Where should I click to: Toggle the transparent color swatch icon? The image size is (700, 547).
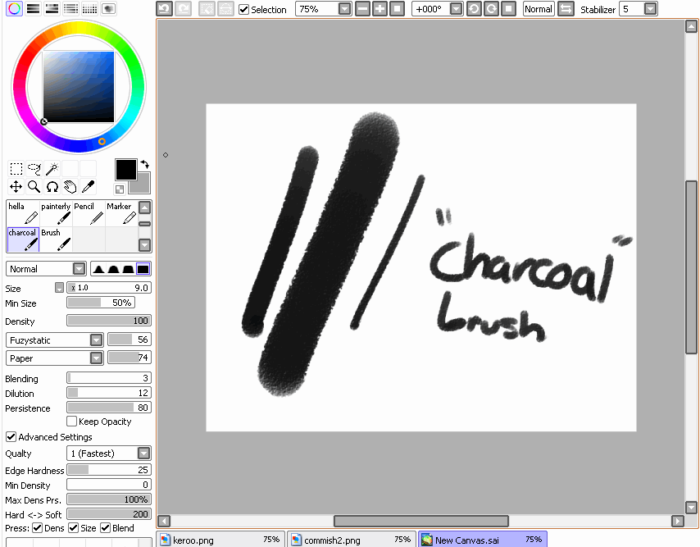119,189
